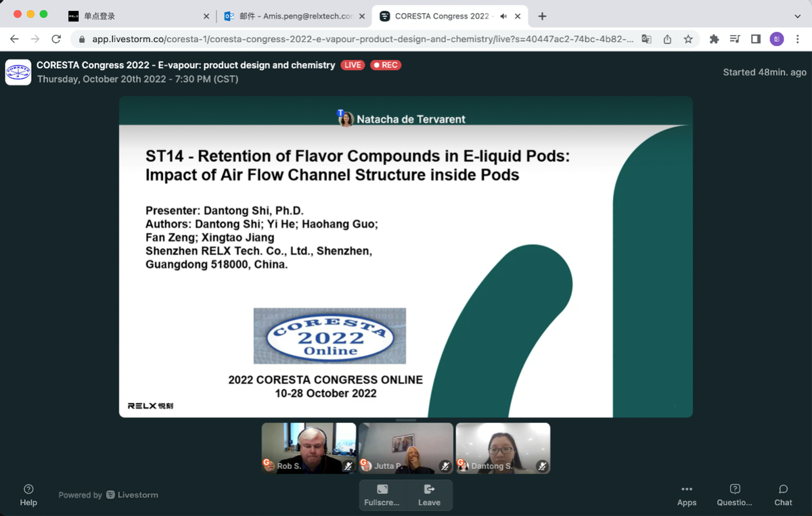Click muted mic icon on Dantong S.
Viewport: 812px width, 516px height.
542,466
